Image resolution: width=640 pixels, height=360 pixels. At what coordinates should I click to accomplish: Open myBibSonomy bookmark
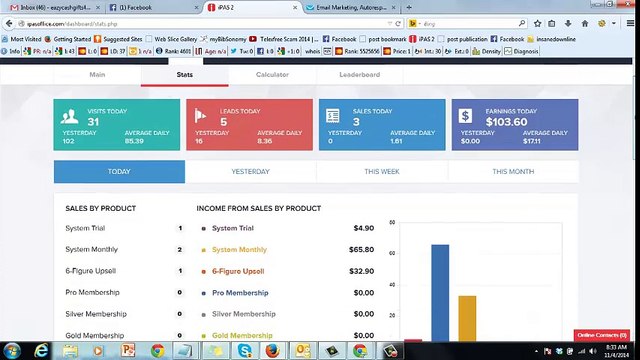click(224, 39)
